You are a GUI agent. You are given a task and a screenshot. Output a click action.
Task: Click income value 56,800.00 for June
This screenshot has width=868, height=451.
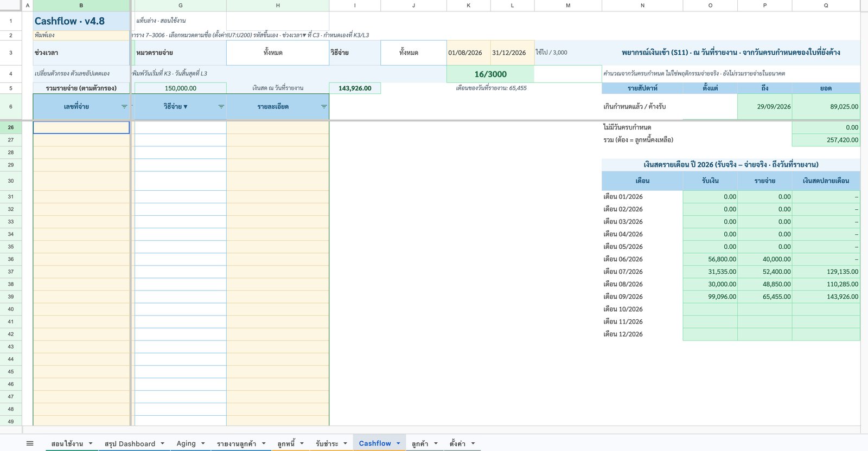[710, 259]
